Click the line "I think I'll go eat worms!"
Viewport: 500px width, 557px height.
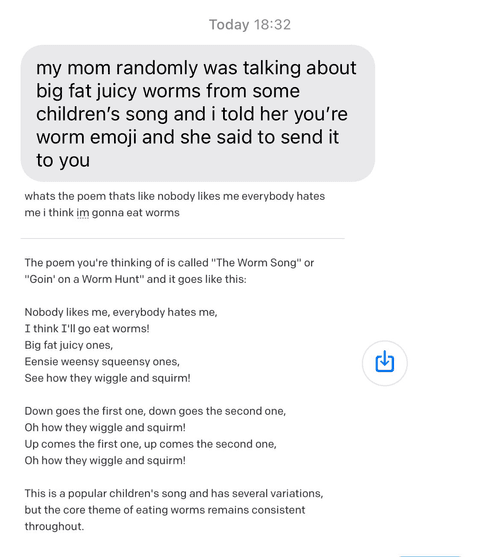pos(87,329)
